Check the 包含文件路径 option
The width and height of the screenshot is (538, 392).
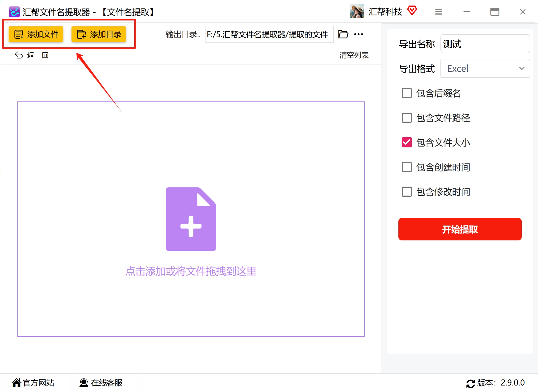(407, 118)
